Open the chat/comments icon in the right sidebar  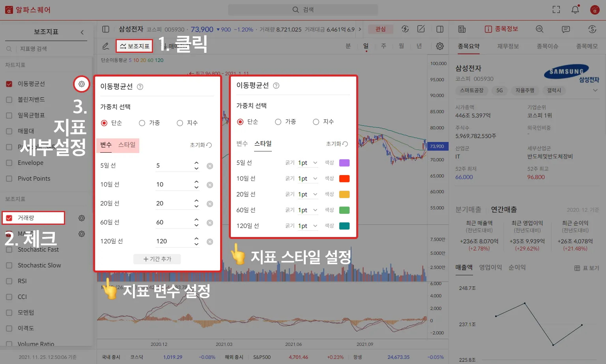click(x=566, y=29)
